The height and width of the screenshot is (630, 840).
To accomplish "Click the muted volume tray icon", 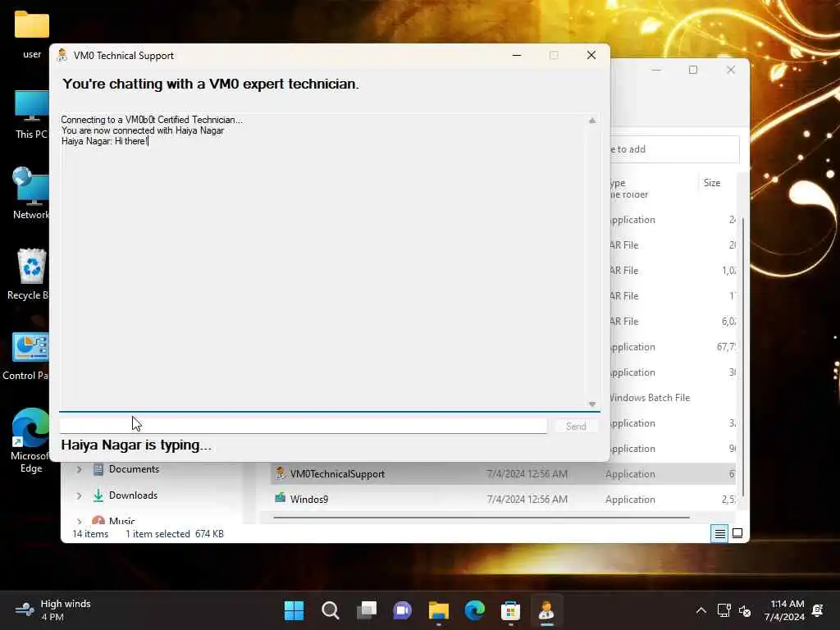I will 745,610.
